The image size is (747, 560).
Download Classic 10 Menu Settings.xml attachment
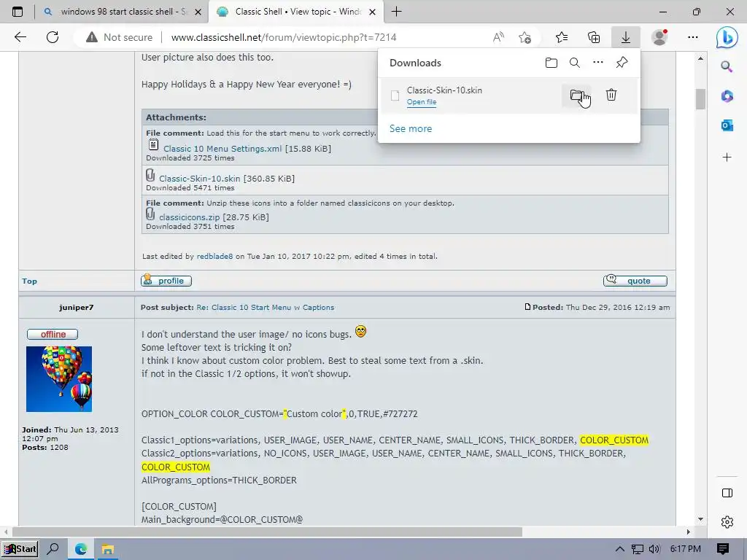tap(222, 149)
